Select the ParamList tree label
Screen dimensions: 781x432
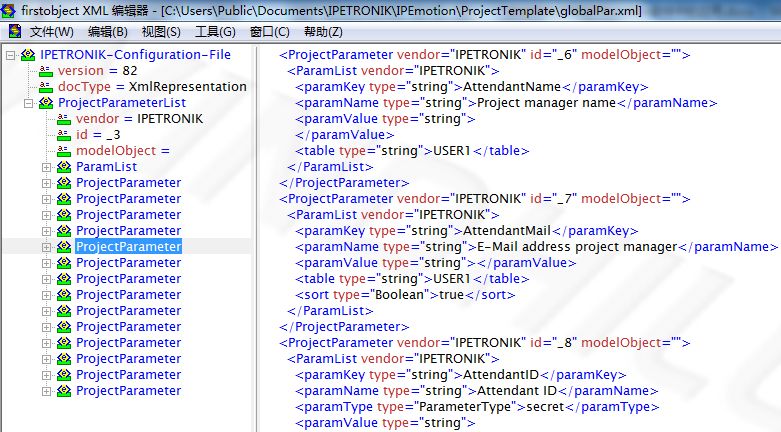(107, 167)
